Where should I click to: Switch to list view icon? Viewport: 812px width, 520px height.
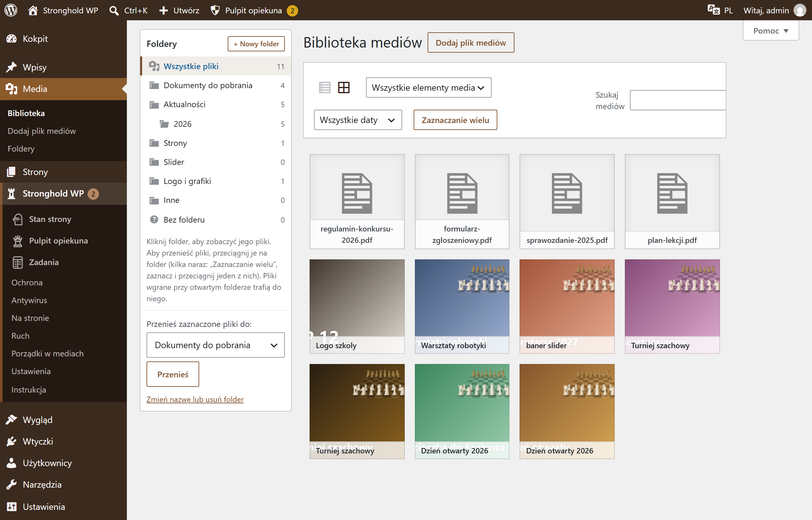point(324,88)
